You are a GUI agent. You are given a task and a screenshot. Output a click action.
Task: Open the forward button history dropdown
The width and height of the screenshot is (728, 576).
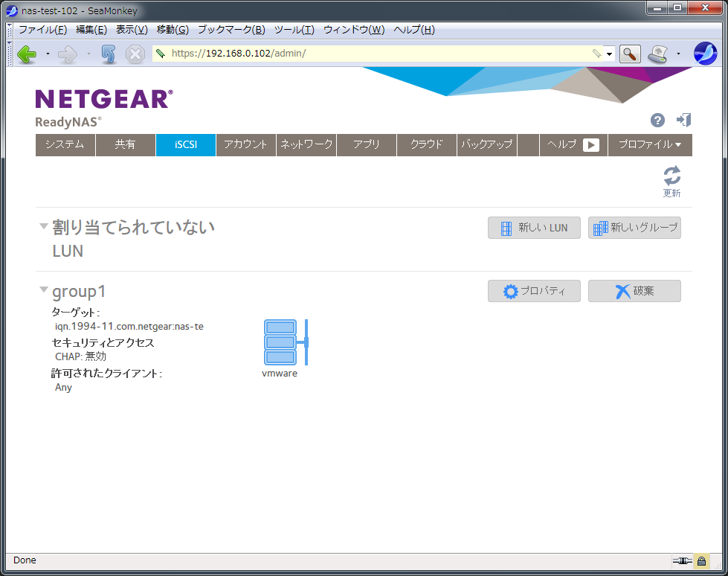tap(88, 54)
